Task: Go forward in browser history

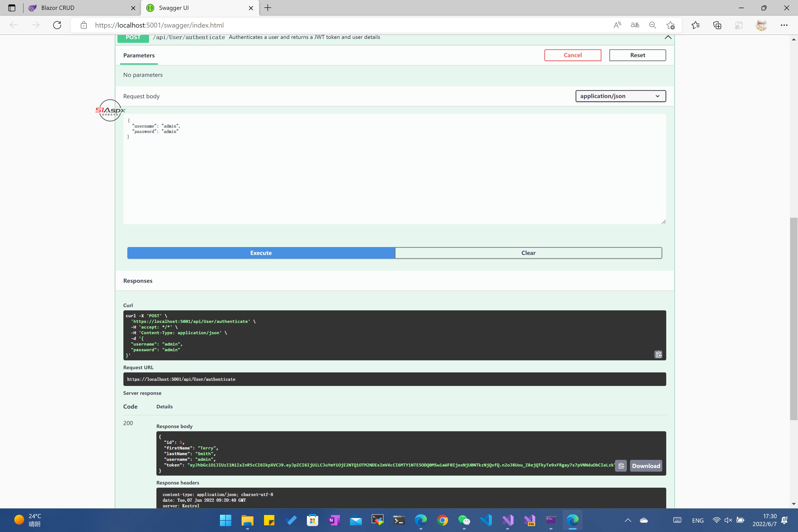Action: pos(35,25)
